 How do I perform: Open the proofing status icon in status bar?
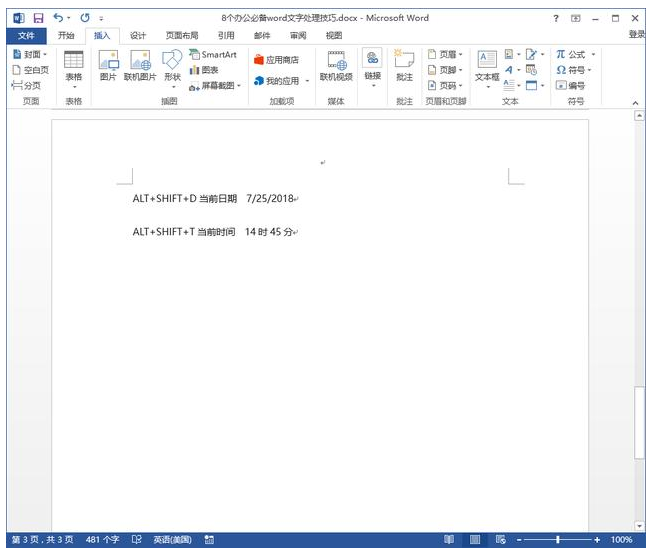[x=136, y=539]
